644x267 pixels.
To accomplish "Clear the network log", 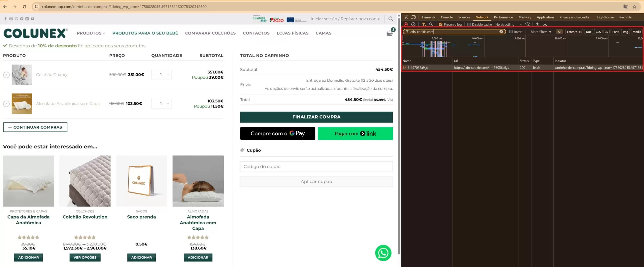I will tap(413, 24).
